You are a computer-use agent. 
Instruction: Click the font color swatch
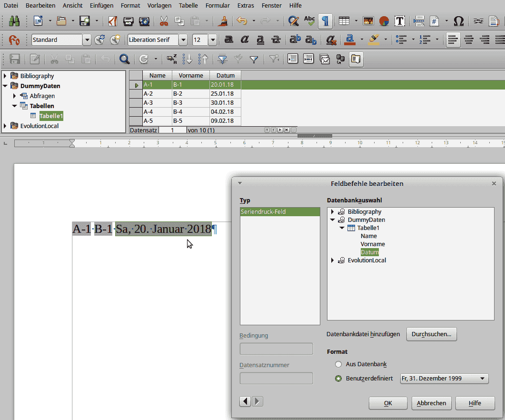coord(350,40)
